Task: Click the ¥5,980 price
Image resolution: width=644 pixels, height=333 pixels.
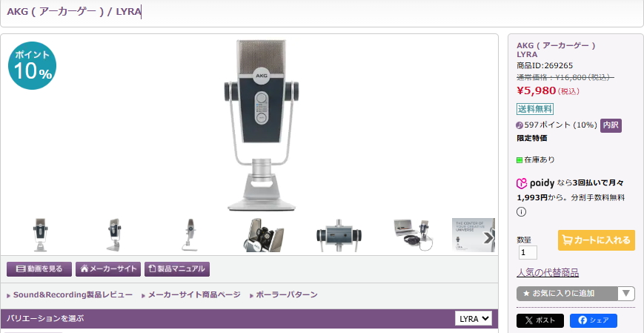Action: (x=536, y=91)
